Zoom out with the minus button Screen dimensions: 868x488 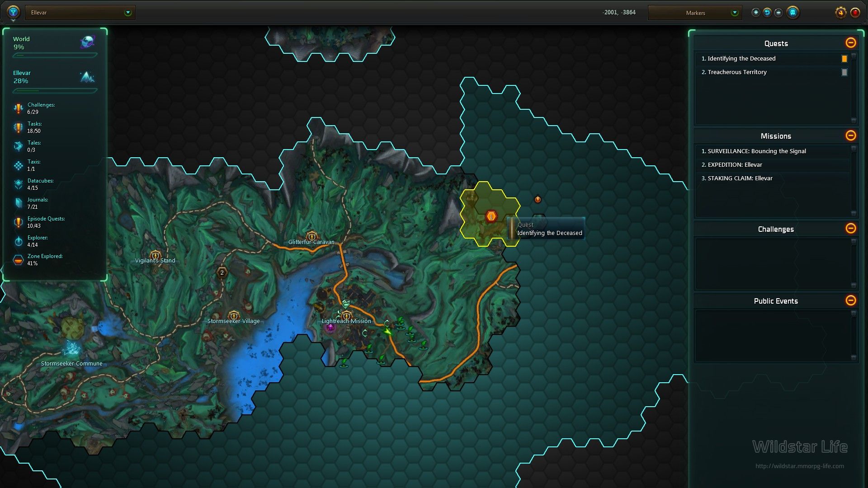(778, 13)
